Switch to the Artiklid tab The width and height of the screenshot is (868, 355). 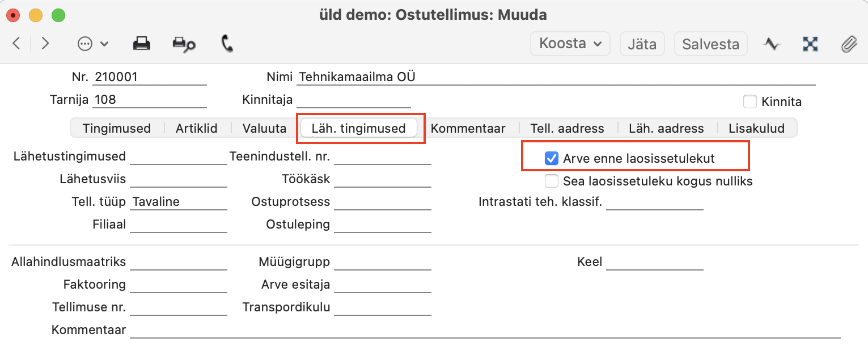coord(196,128)
